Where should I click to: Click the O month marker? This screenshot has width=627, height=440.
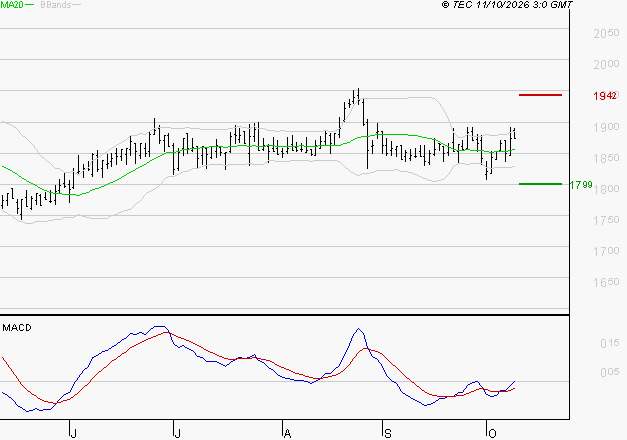point(492,433)
